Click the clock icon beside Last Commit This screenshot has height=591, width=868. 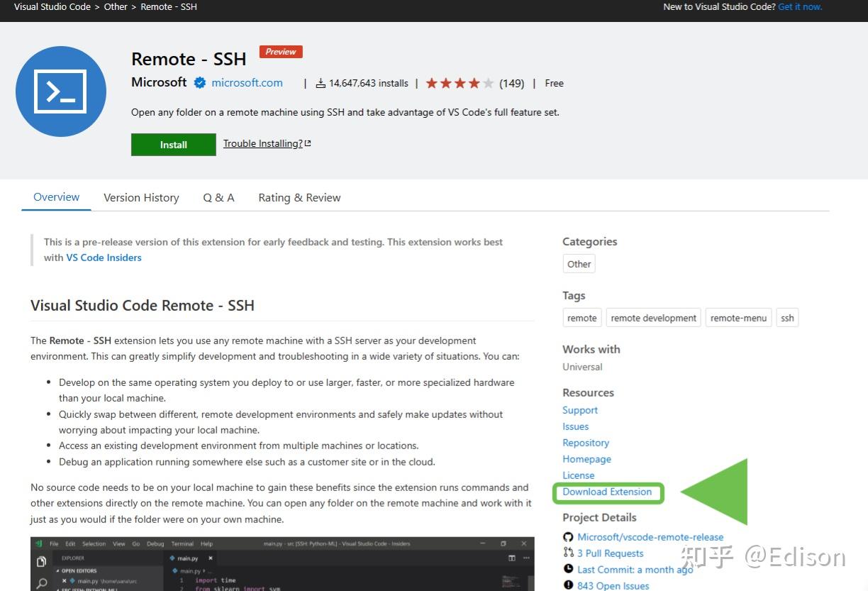point(567,569)
